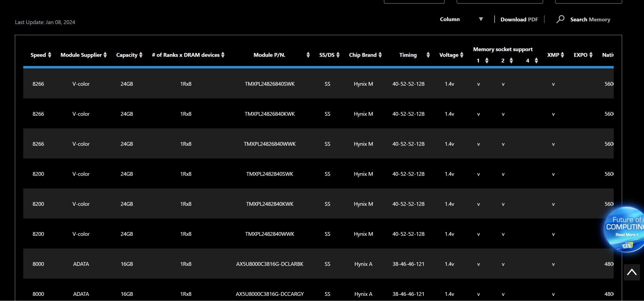Sort by EXPO column arrows
The image size is (644, 301).
(x=591, y=55)
